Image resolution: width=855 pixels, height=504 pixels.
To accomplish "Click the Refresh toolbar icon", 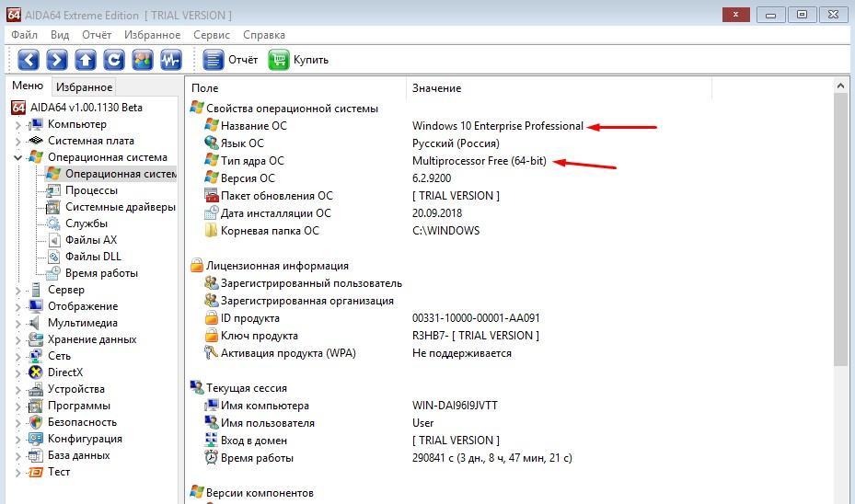I will (113, 60).
